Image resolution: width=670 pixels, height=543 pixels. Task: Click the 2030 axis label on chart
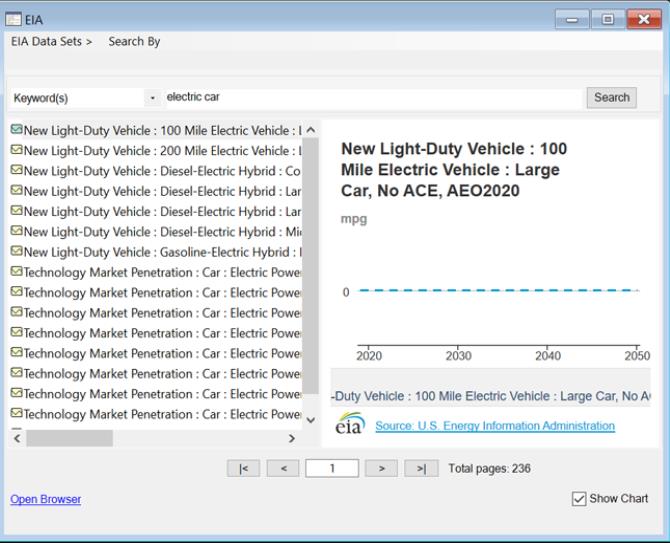point(458,356)
